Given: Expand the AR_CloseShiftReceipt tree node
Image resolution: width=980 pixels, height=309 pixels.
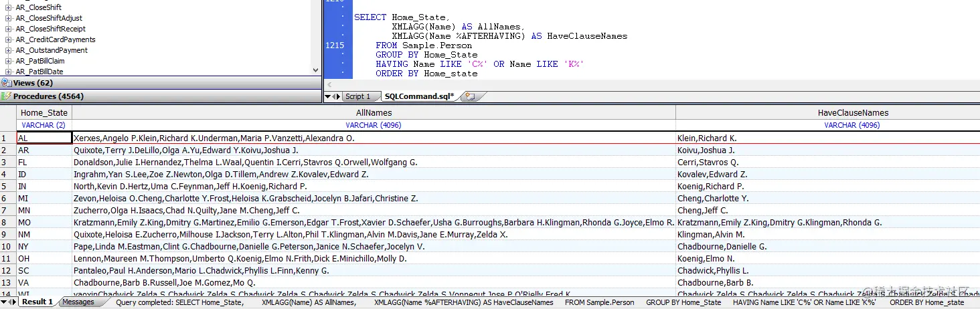Looking at the screenshot, I should (x=8, y=29).
